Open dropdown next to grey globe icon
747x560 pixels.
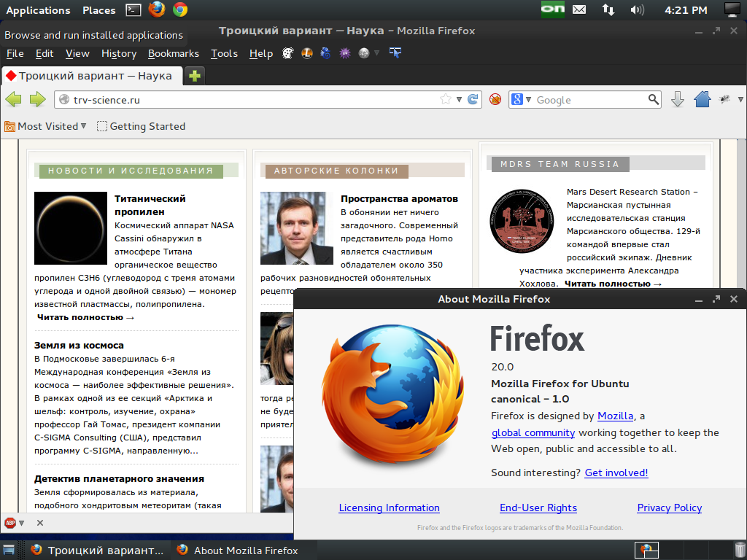point(377,53)
